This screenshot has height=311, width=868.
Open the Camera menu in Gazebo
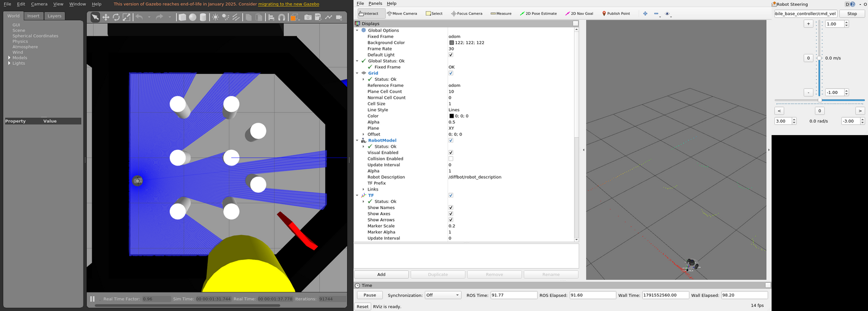[39, 4]
